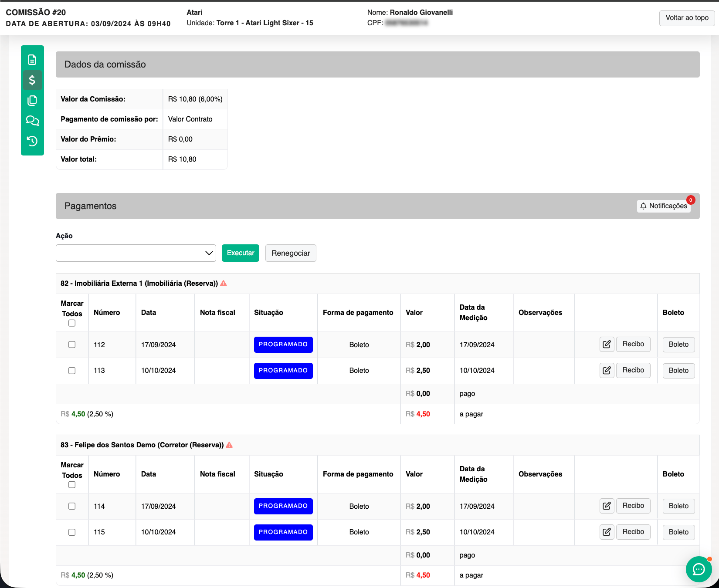Select checkbox for payment 113
The image size is (719, 588).
tap(72, 371)
